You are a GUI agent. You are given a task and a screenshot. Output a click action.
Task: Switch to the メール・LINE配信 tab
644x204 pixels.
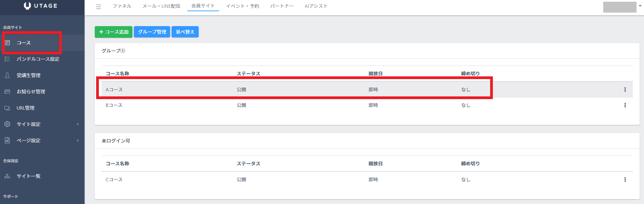click(161, 6)
